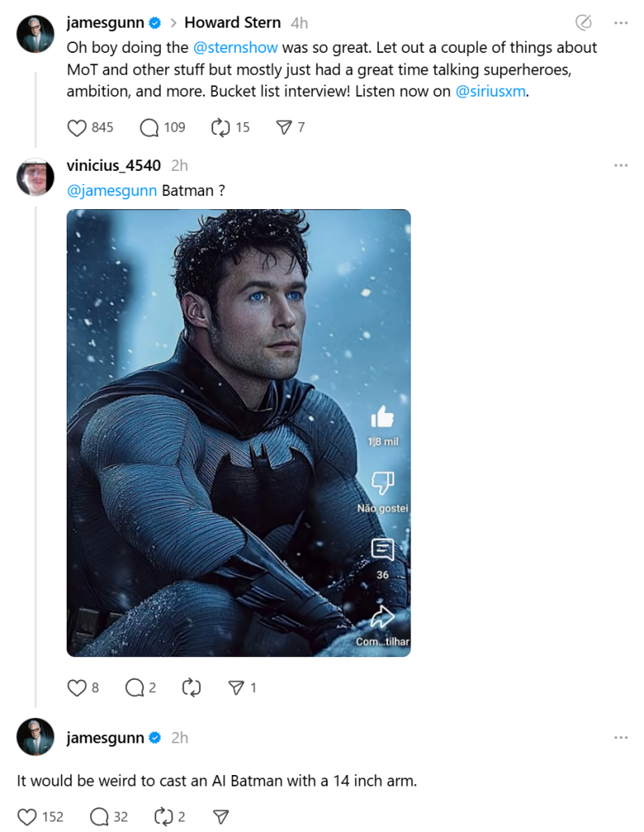Image resolution: width=644 pixels, height=832 pixels.
Task: Open vinicius_4540's profile picture
Action: [x=36, y=176]
